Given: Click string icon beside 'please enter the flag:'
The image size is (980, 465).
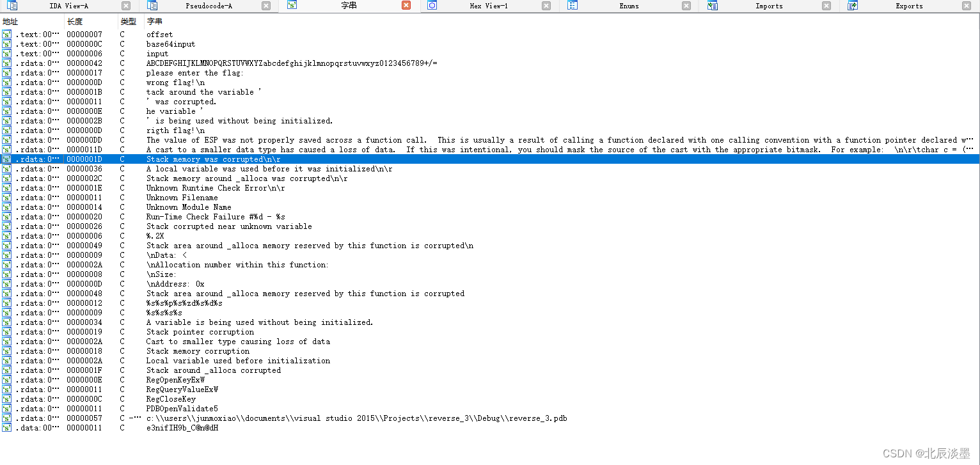Looking at the screenshot, I should [7, 73].
